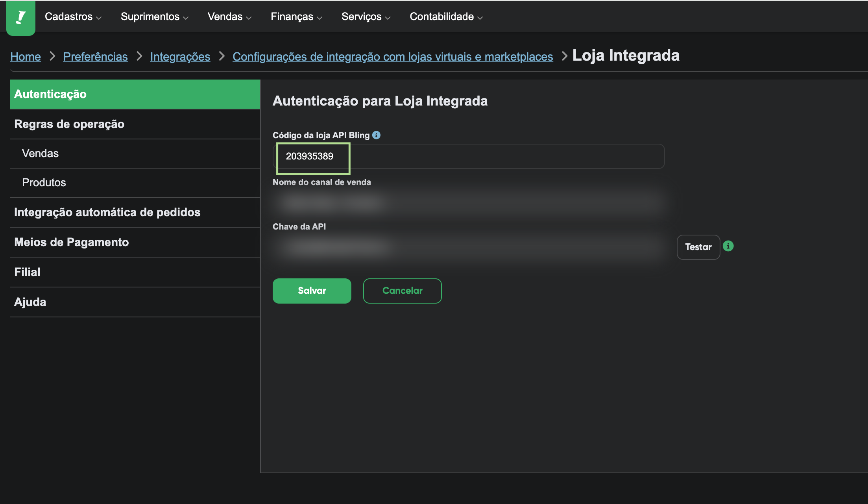Open the Contabilidade dropdown menu
The width and height of the screenshot is (868, 504).
point(446,17)
